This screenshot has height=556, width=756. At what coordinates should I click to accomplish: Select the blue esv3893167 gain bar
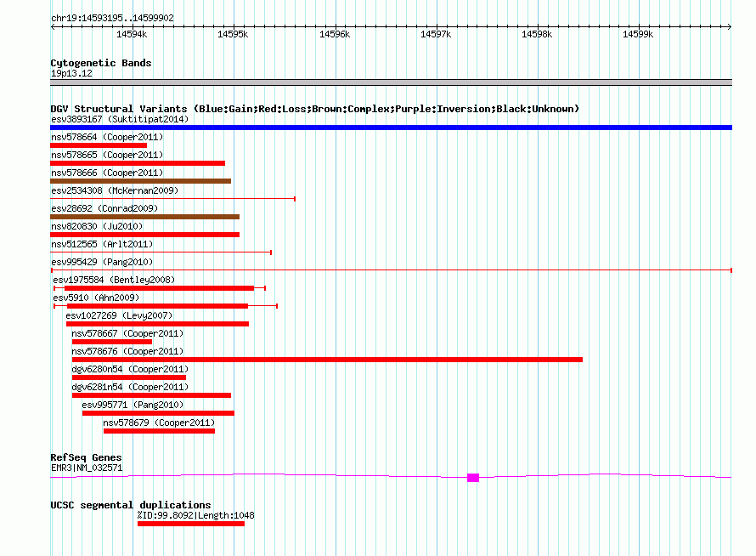(391, 128)
